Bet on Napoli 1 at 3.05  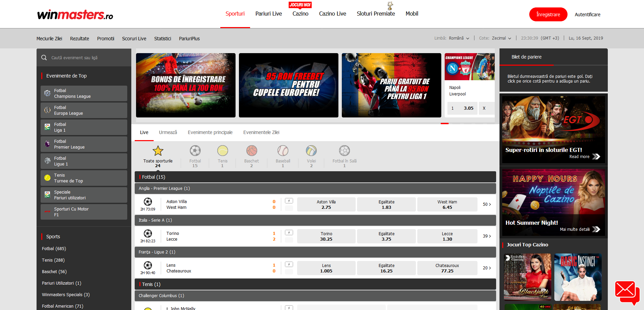tap(462, 108)
